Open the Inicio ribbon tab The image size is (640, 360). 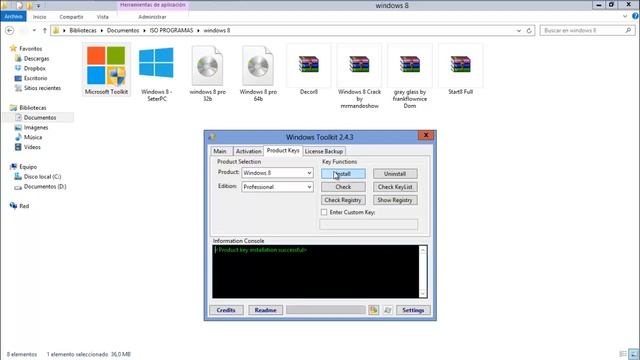point(39,17)
